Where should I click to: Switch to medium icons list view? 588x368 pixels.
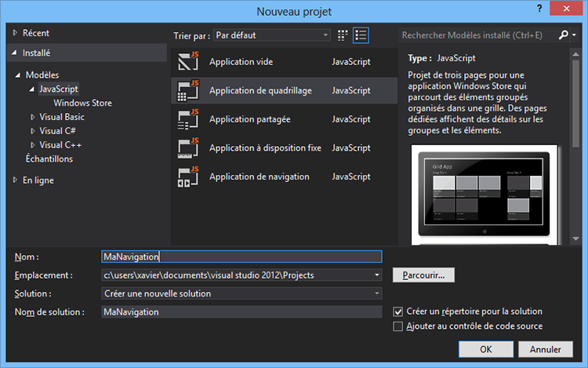coord(361,35)
